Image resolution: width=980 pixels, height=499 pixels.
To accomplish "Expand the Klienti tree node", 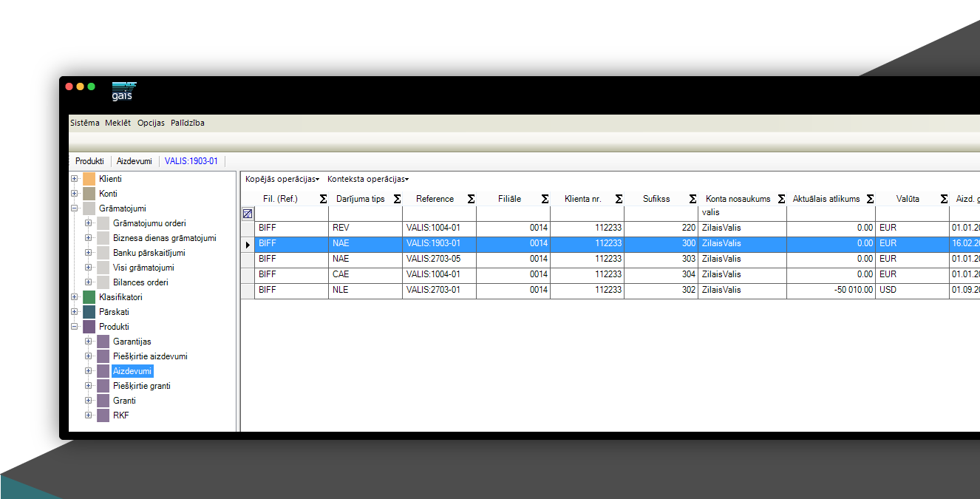I will click(74, 179).
